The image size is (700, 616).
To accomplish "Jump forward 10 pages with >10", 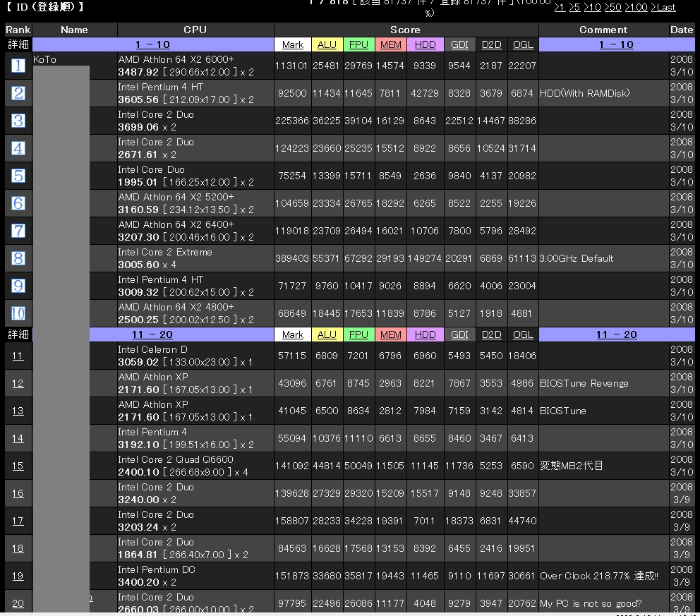I will click(x=592, y=7).
